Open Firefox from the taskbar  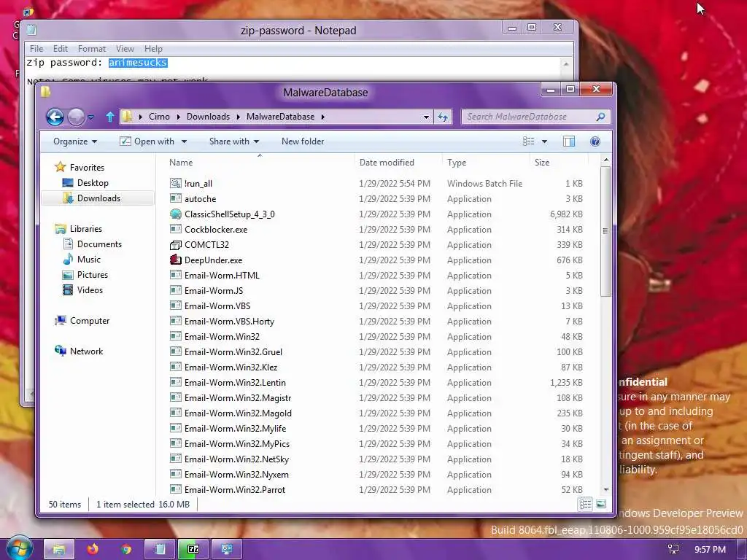92,549
